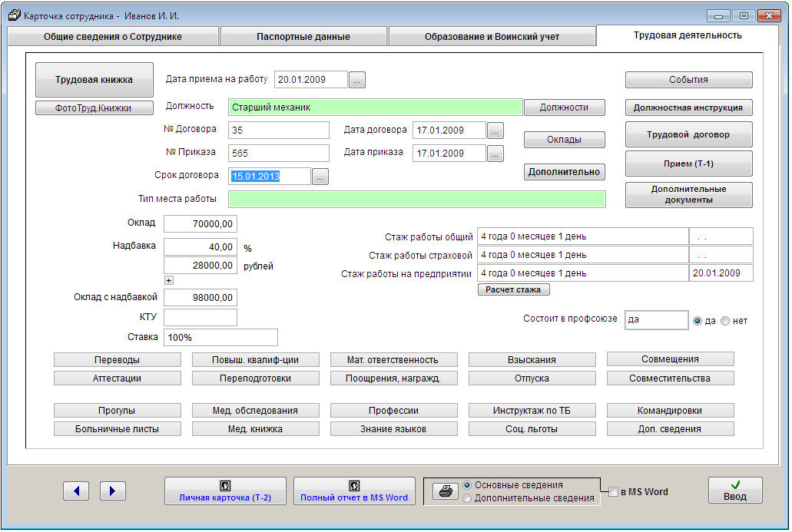Choose Дополнительные сведения radio option
This screenshot has height=532, width=792.
point(467,498)
